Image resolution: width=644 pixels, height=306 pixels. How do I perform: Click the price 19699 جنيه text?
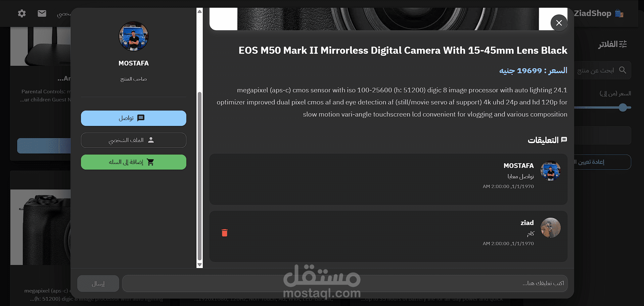point(533,71)
